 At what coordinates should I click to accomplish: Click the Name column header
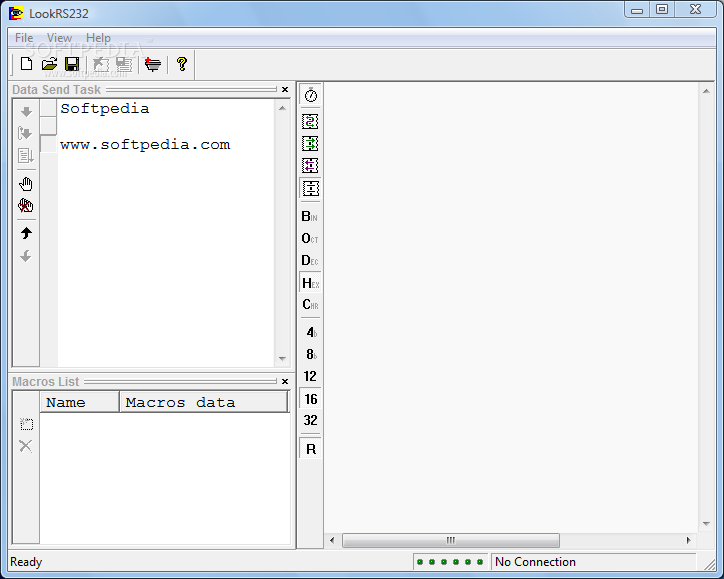coord(80,402)
